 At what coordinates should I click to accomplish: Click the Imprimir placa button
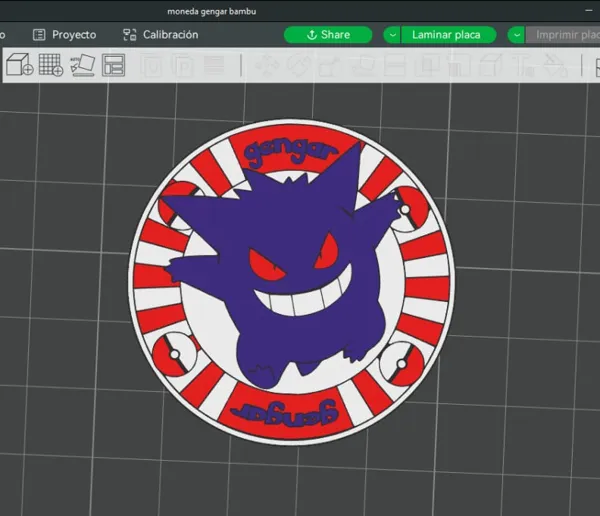click(563, 35)
